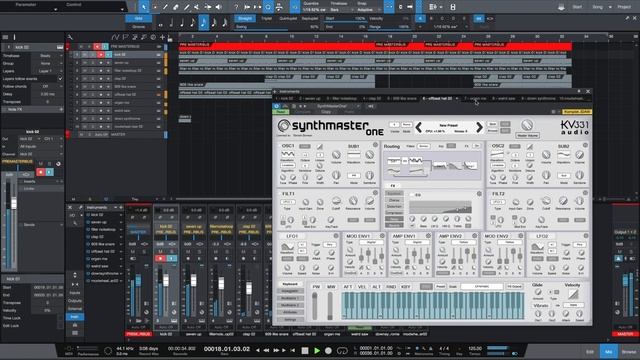Open OSC1 section options round button
The image size is (640, 360).
click(375, 145)
